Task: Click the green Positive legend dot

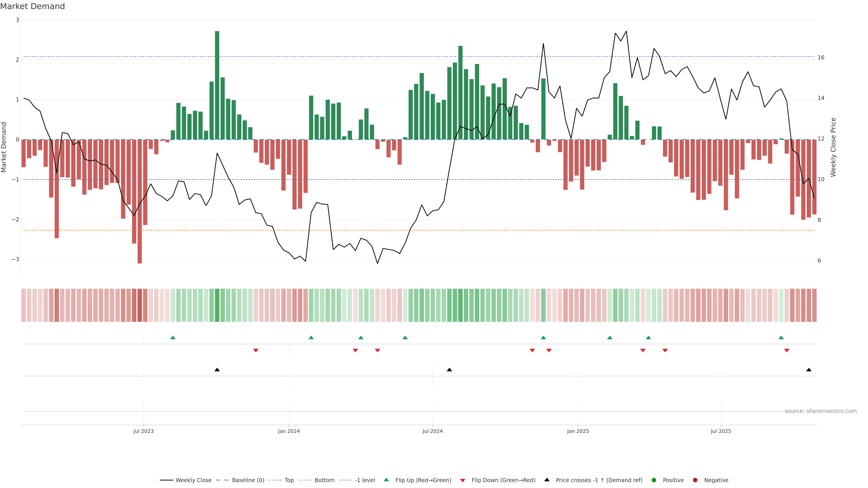Action: (654, 480)
